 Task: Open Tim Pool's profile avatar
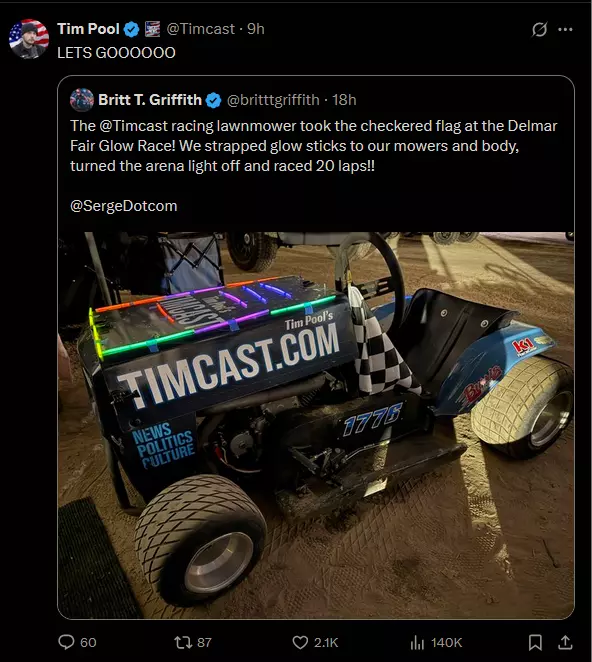click(29, 38)
